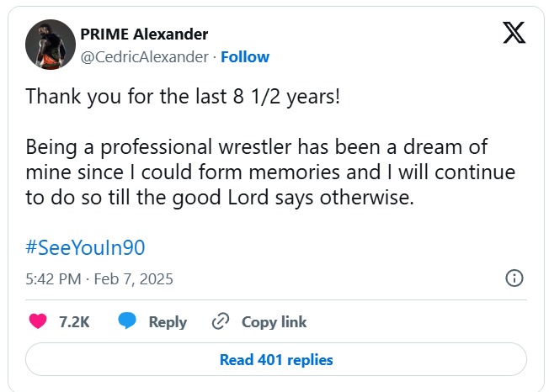Open the @CedricAlexander handle link
This screenshot has width=549, height=392.
144,57
